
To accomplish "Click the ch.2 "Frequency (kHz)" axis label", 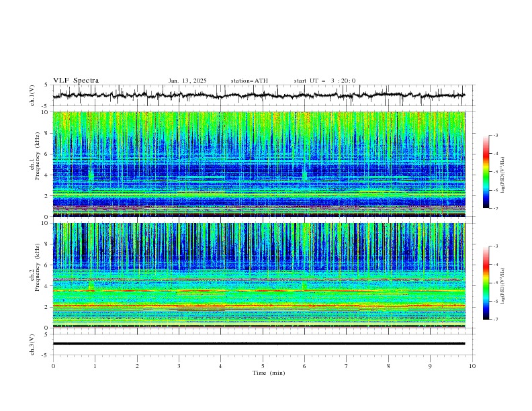I will (38, 267).
